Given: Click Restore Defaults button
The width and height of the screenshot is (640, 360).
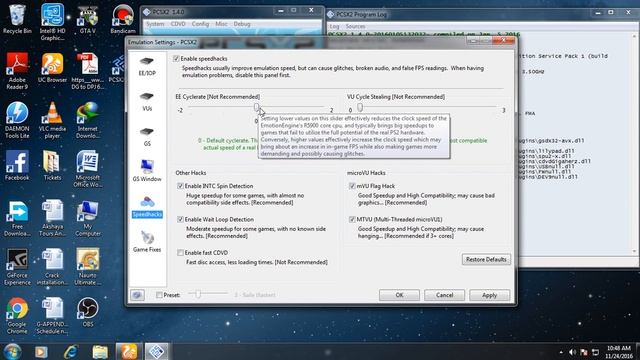Looking at the screenshot, I should [486, 260].
